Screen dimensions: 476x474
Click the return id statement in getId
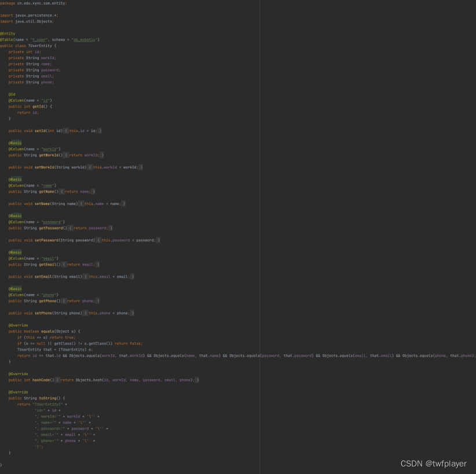tap(28, 113)
